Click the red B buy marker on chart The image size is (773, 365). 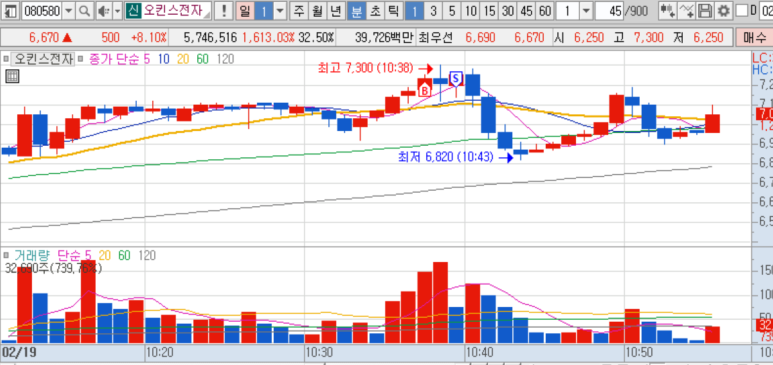tap(424, 90)
